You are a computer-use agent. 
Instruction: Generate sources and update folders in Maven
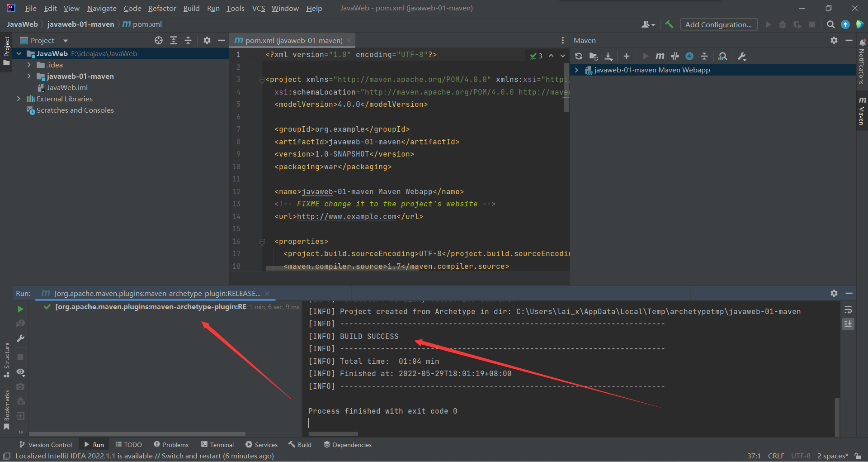click(x=594, y=56)
